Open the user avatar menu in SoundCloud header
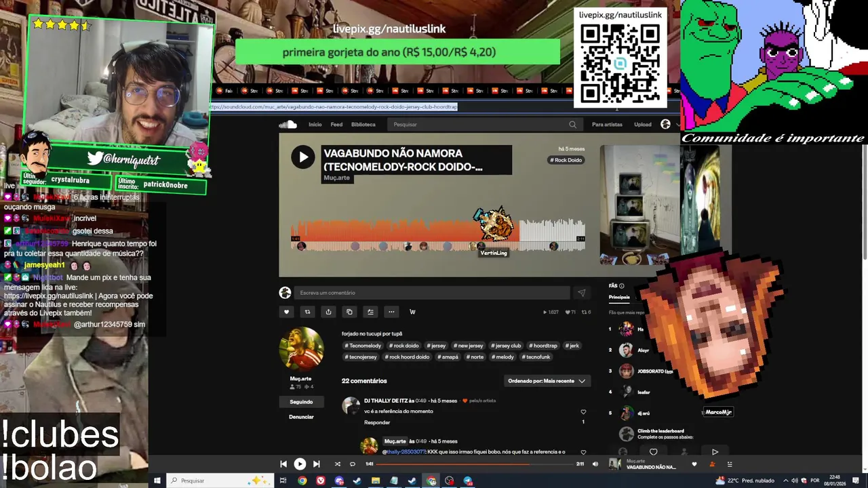 [x=665, y=124]
